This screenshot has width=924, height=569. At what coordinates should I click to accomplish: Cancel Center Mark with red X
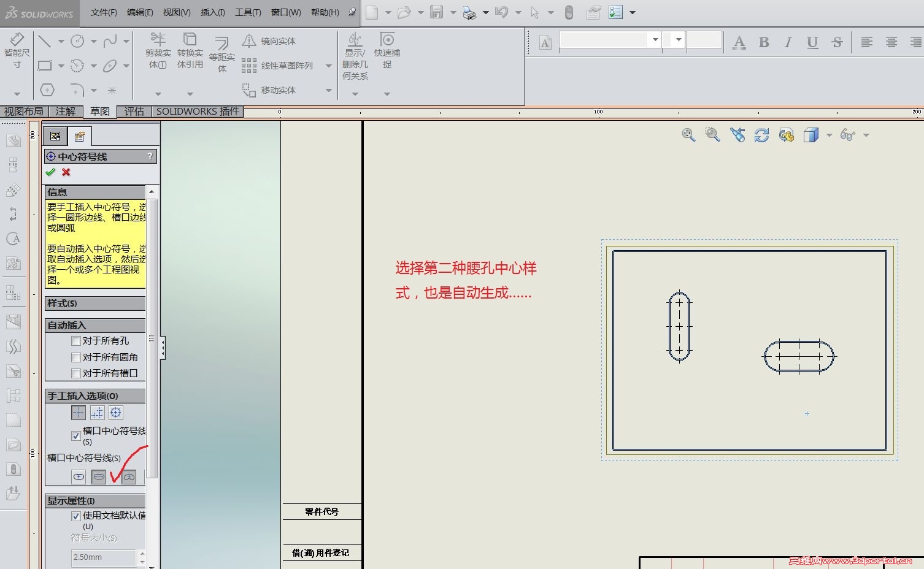66,172
